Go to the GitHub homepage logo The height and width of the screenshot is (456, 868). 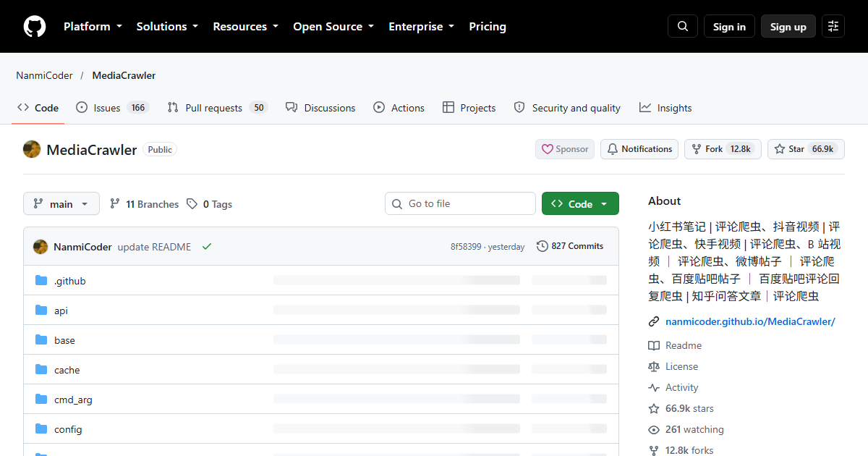(35, 27)
